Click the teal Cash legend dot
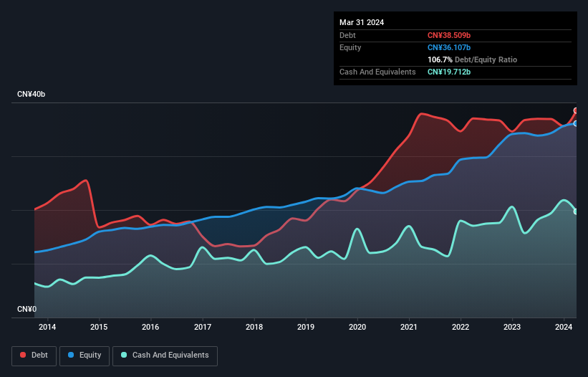 [124, 355]
